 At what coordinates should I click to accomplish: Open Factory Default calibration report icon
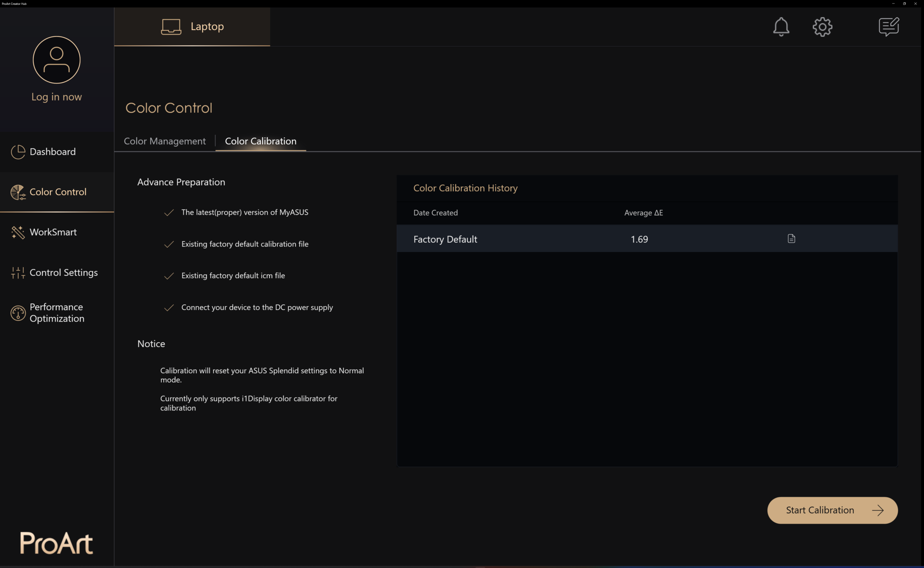tap(791, 239)
